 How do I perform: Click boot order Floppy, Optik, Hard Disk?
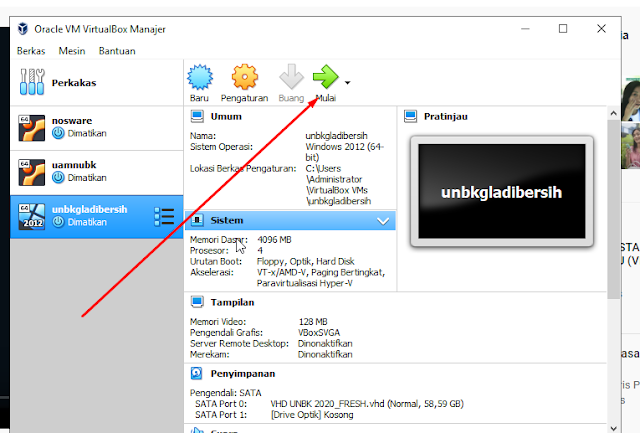[306, 261]
